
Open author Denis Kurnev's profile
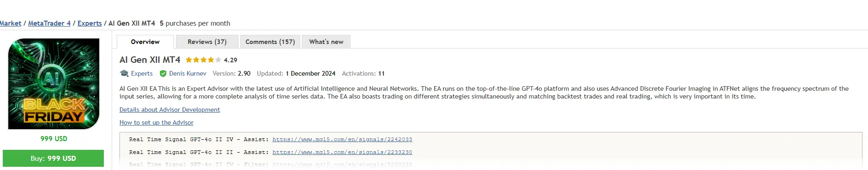pyautogui.click(x=187, y=73)
